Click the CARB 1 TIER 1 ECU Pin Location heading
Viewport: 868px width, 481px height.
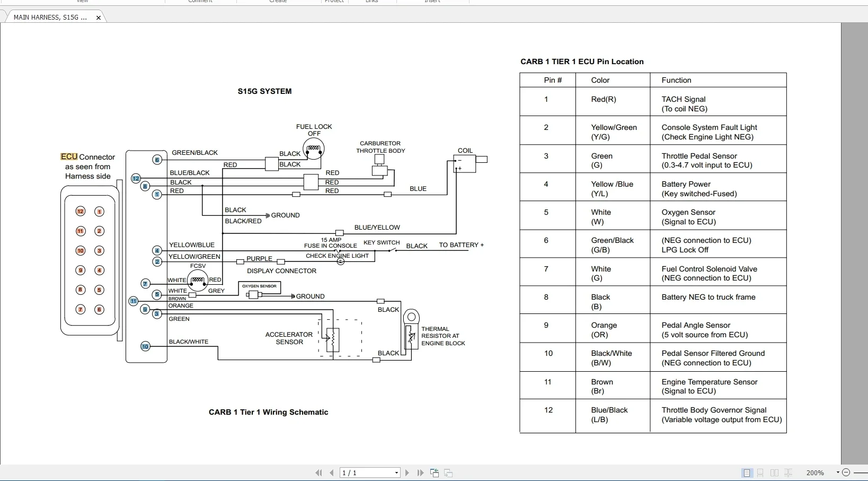(582, 62)
